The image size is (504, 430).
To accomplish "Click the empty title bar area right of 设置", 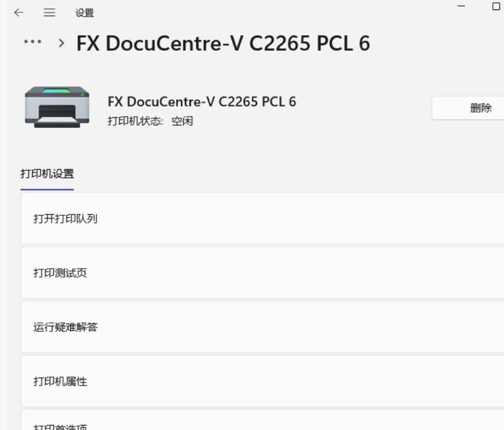I will 268,11.
